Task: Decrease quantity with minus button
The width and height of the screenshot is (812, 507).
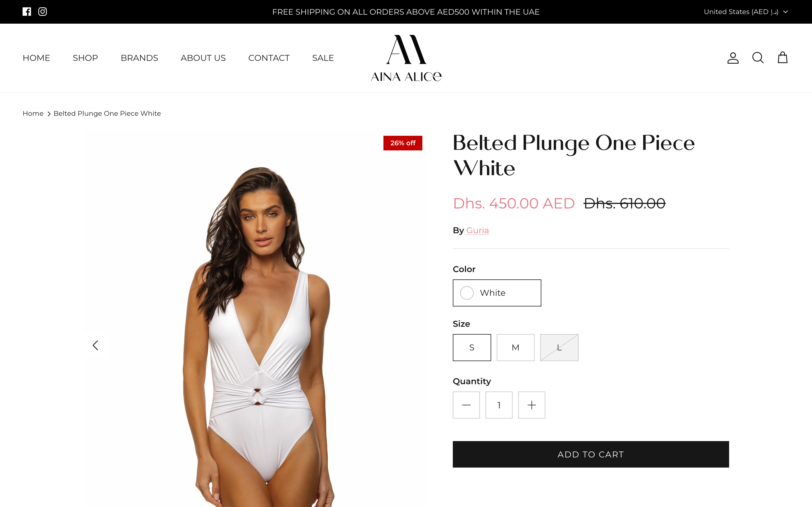Action: [x=466, y=405]
